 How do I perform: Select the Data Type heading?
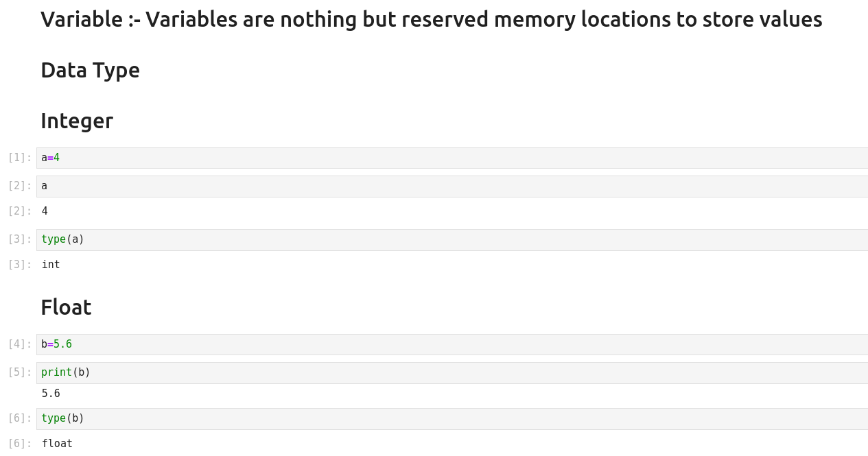[x=90, y=70]
